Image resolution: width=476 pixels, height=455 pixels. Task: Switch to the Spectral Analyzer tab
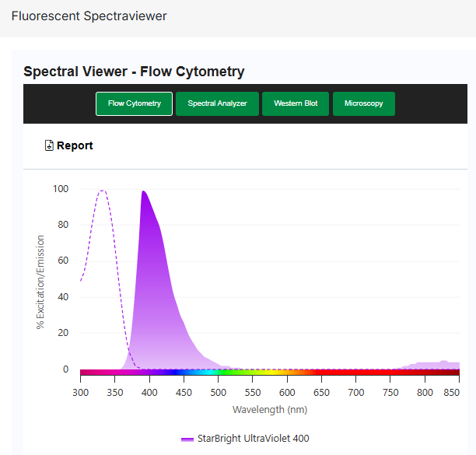tap(217, 103)
